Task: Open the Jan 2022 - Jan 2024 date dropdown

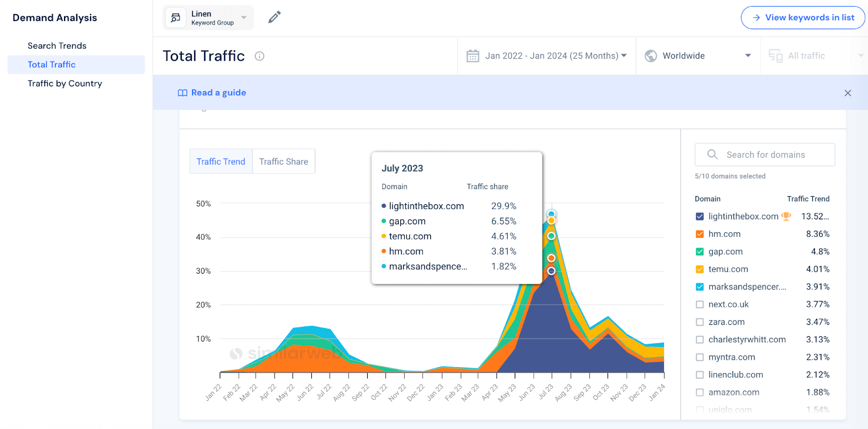Action: [547, 56]
